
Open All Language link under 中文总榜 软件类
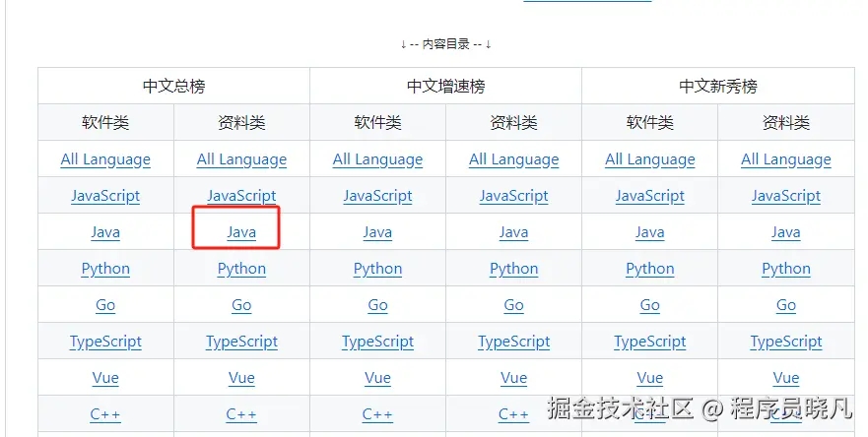click(105, 159)
